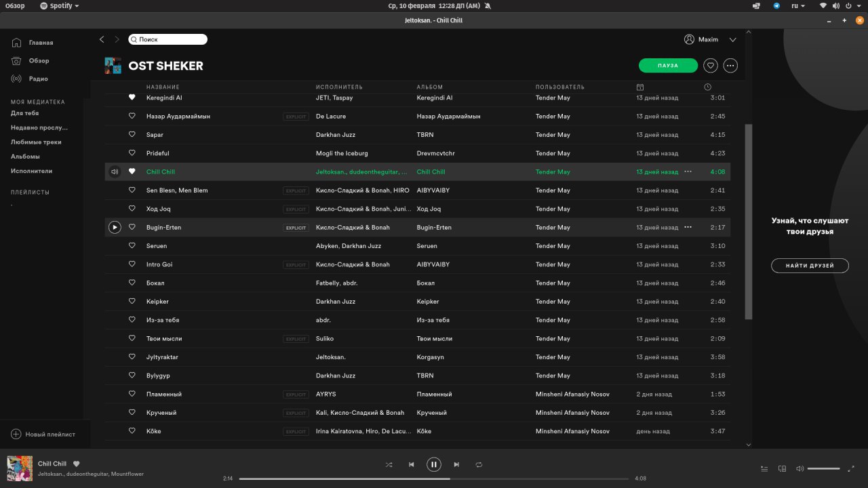The height and width of the screenshot is (488, 868).
Task: Open the OST SHEKER playlist cover
Action: point(113,66)
